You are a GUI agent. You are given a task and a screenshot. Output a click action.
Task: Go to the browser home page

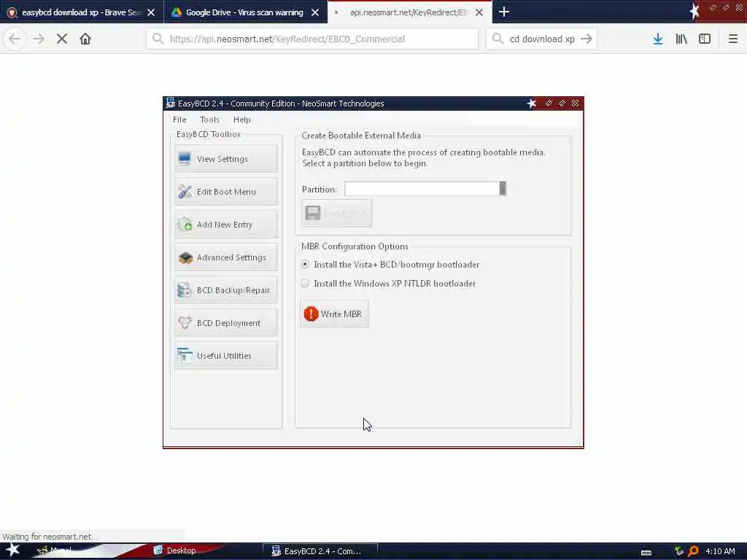85,39
